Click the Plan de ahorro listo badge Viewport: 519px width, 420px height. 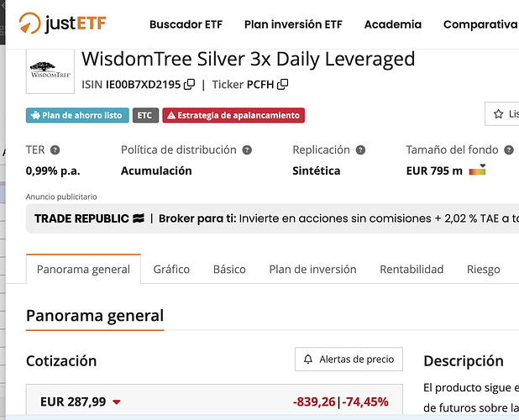pos(76,115)
